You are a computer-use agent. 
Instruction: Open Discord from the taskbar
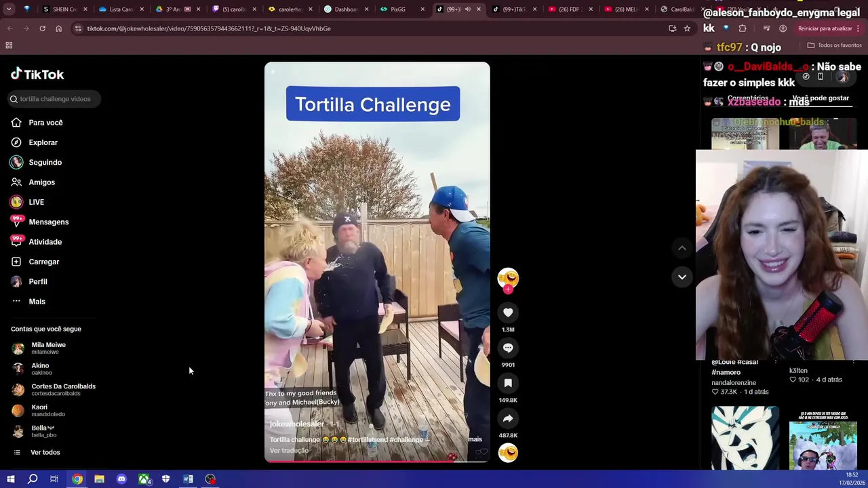pyautogui.click(x=121, y=479)
